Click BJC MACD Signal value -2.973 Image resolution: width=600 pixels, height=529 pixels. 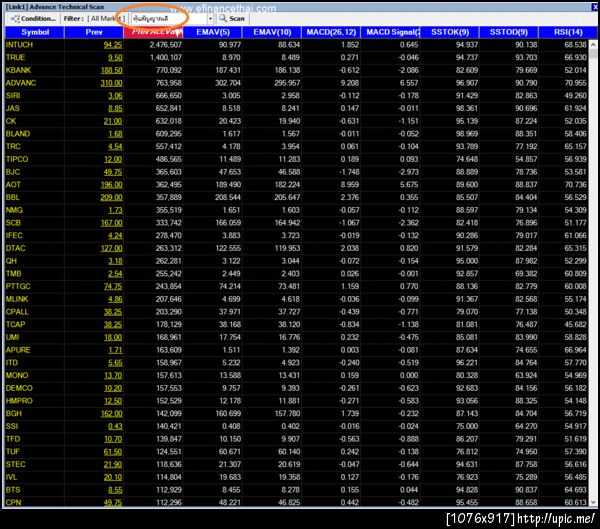pos(408,172)
